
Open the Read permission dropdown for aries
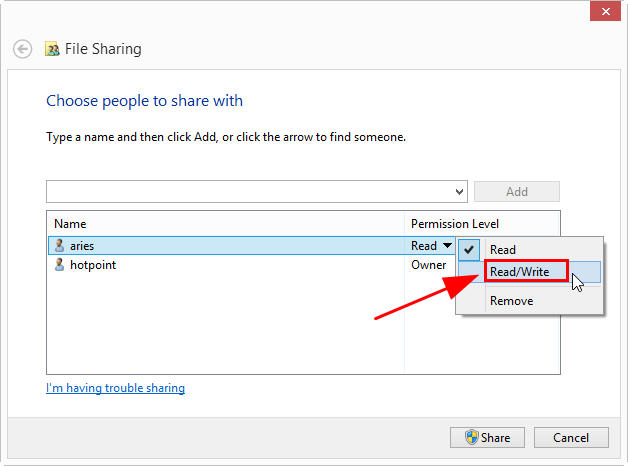[447, 245]
